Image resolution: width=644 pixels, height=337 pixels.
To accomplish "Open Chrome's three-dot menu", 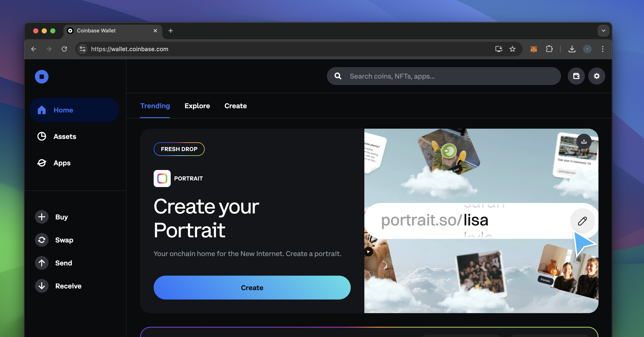I will 602,49.
